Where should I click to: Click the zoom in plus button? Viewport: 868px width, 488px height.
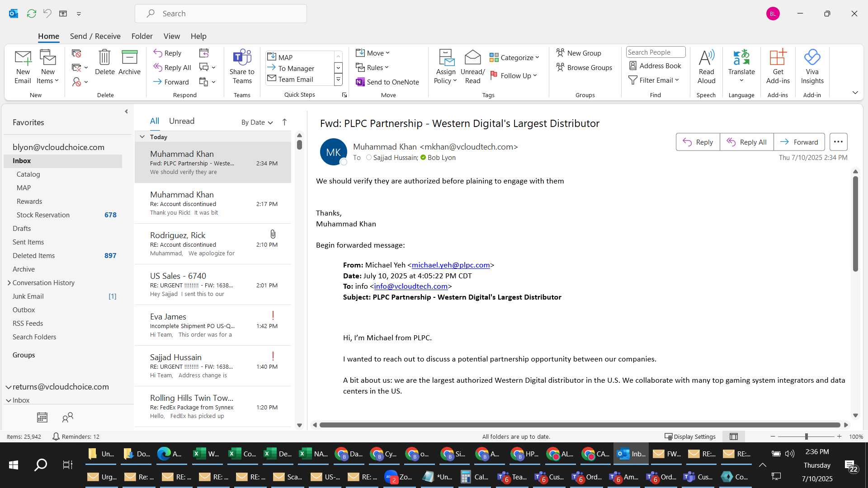click(839, 436)
